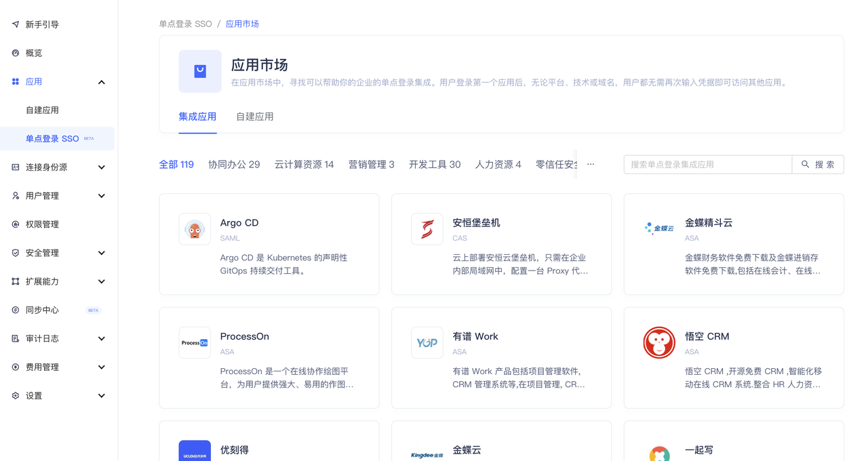Open 设置 using the gear icon

(15, 395)
